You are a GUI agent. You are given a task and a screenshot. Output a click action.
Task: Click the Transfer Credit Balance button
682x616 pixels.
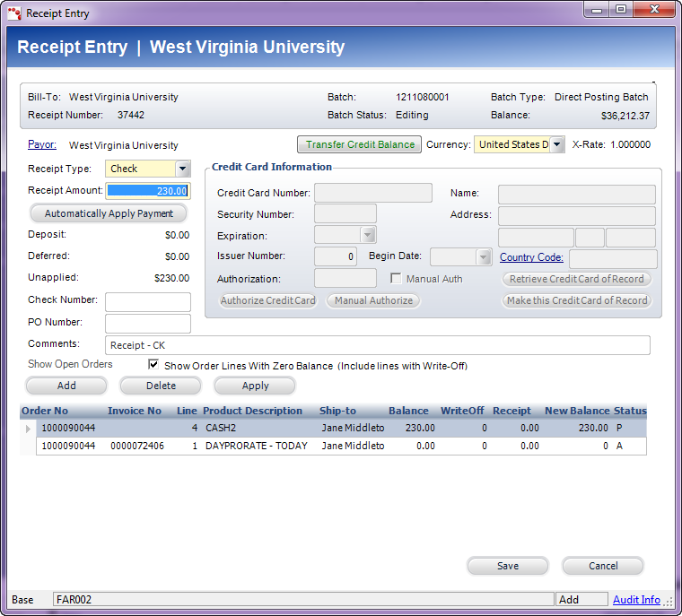(359, 144)
